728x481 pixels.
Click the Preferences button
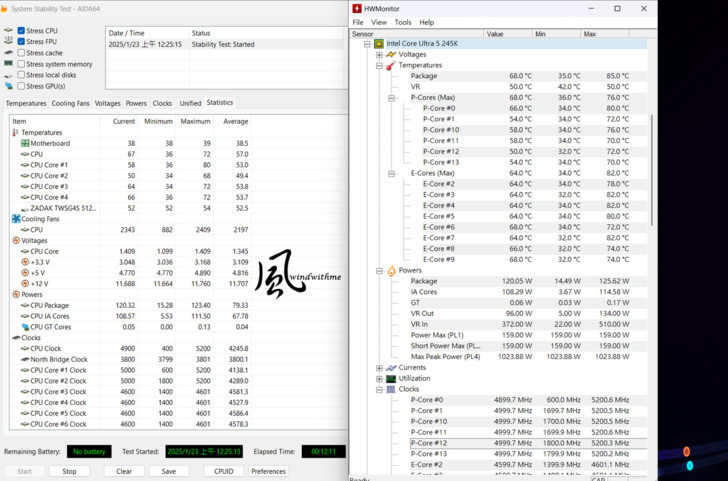268,471
